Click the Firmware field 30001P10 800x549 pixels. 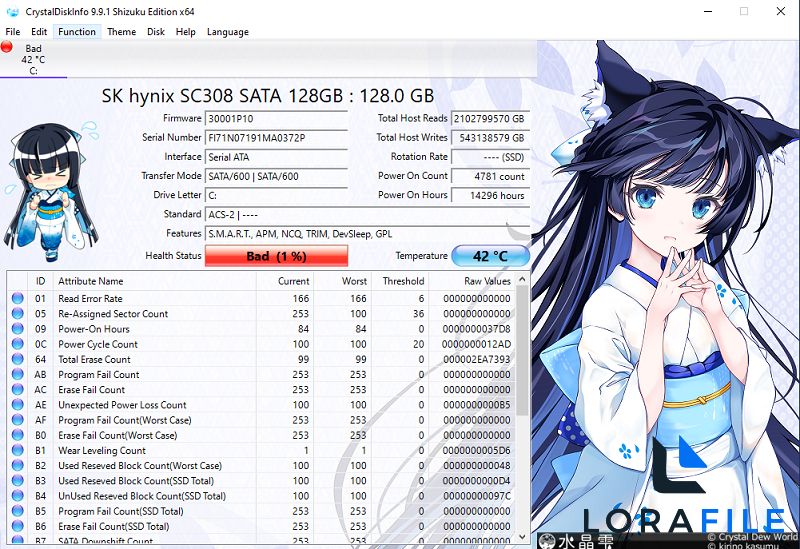click(x=276, y=118)
